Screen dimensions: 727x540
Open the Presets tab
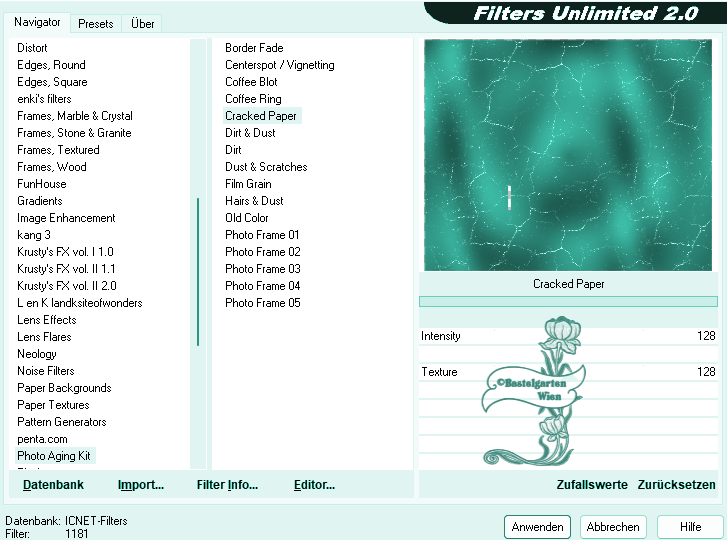[96, 24]
